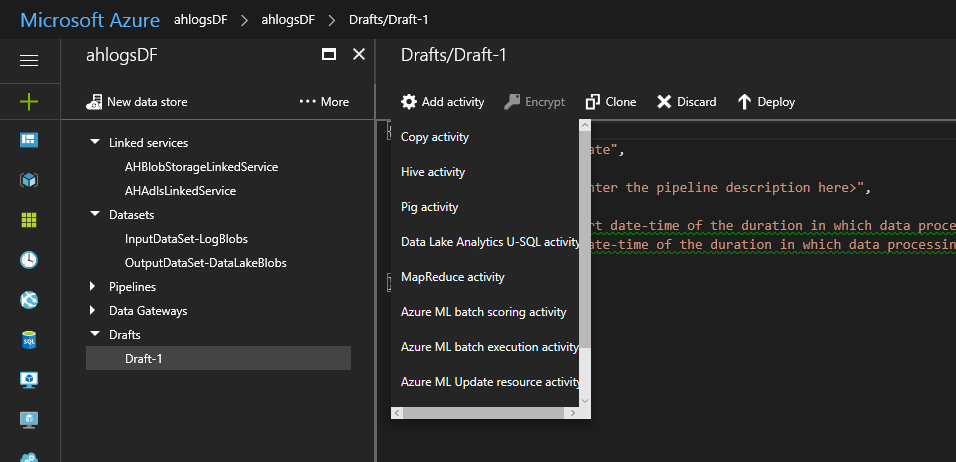Select Azure ML batch scoring activity
Image resolution: width=956 pixels, height=462 pixels.
(485, 312)
